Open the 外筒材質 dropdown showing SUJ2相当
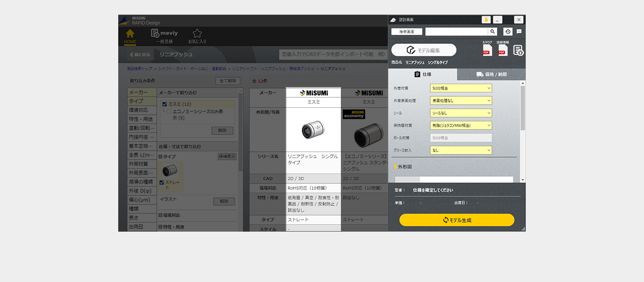The height and width of the screenshot is (282, 644). 461,88
